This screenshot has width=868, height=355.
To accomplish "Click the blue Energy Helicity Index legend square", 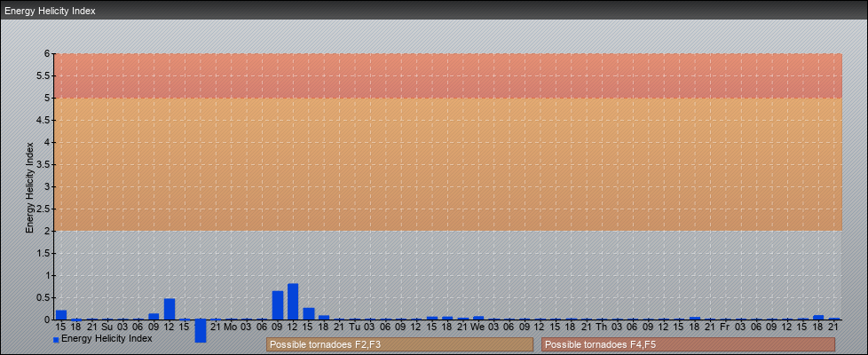I will tap(56, 340).
